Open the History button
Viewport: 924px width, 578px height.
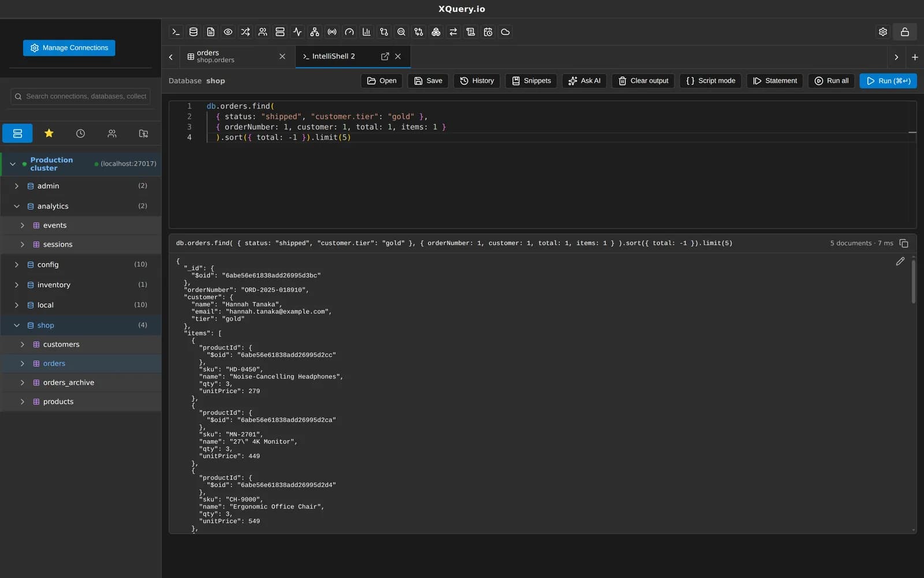477,81
